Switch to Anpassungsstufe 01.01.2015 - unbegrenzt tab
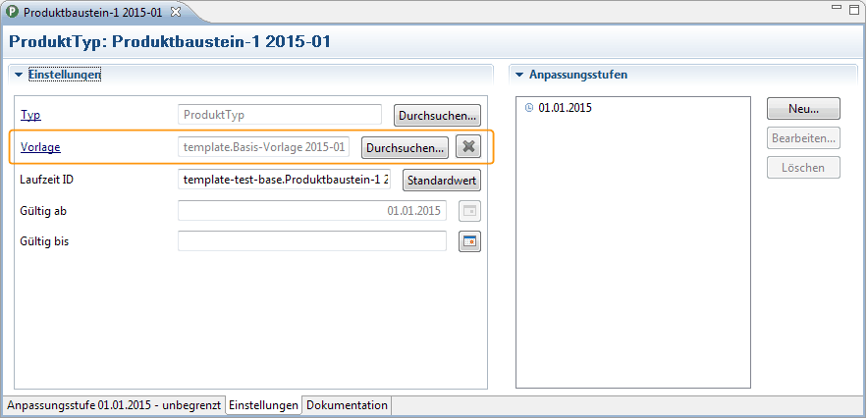The height and width of the screenshot is (420, 868). [114, 405]
